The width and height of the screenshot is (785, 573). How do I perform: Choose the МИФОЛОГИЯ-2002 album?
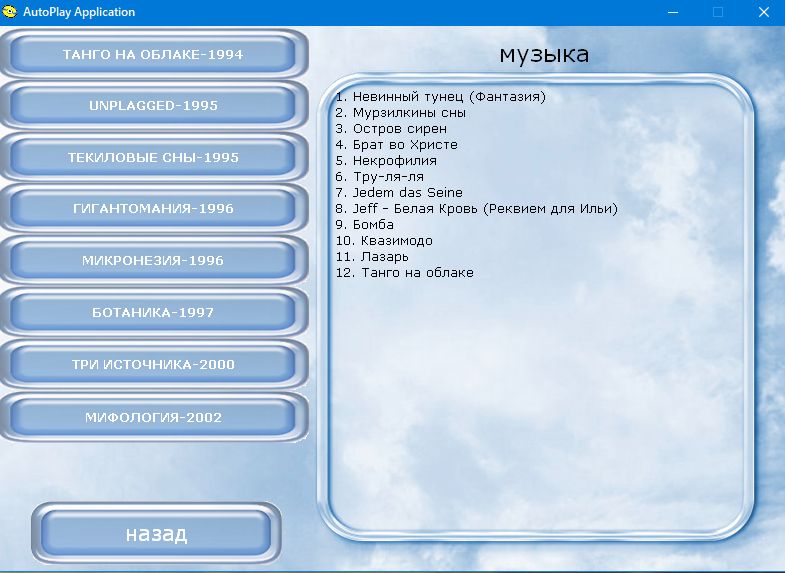[153, 417]
